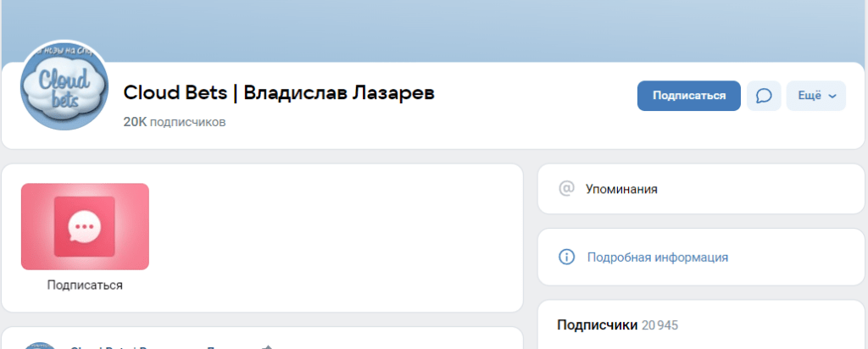The width and height of the screenshot is (868, 349).
Task: Click Подписаться label under pink card
Action: [x=85, y=285]
